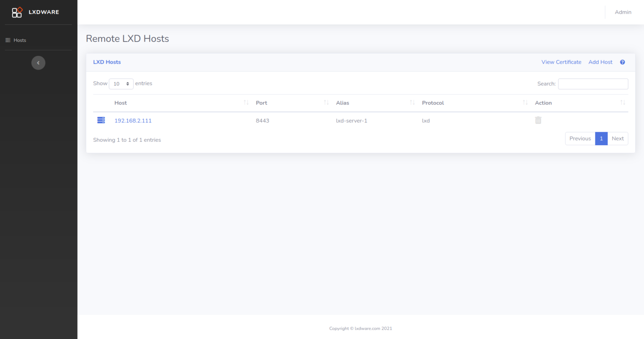Open View Certificate
The image size is (644, 339).
pos(561,62)
